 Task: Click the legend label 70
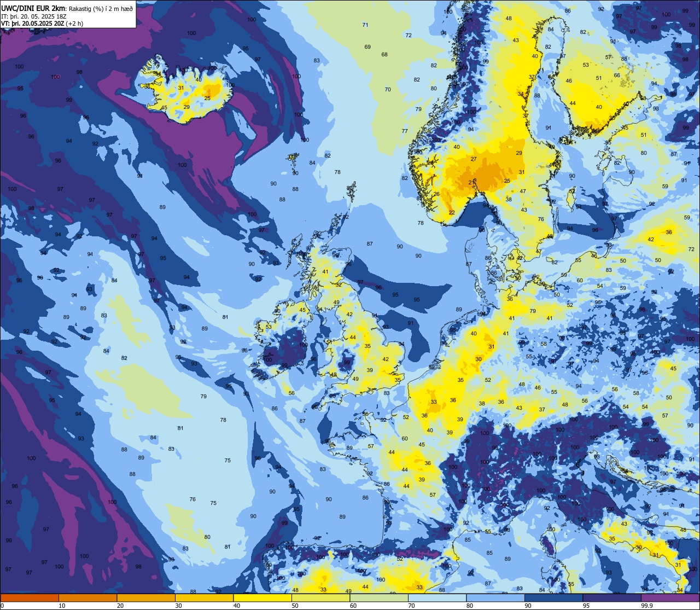411,606
